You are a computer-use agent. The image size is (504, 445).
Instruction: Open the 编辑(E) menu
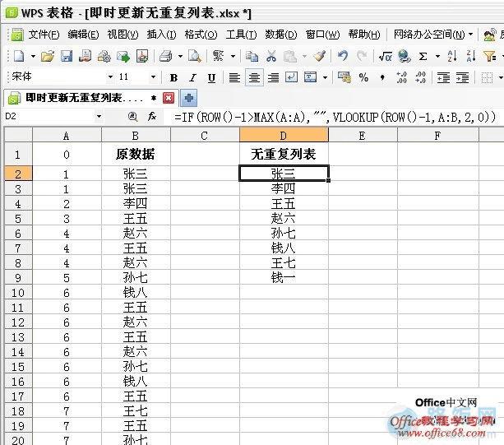tap(83, 34)
